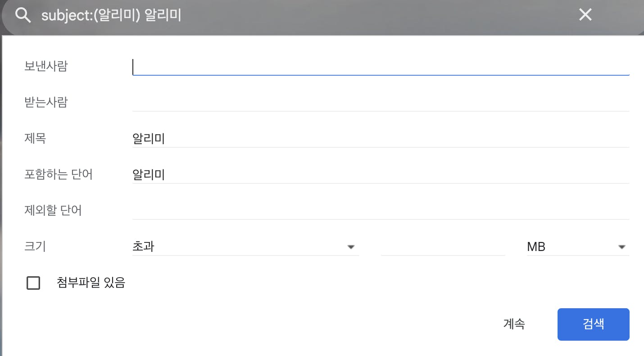Click the blue 검색 button

pyautogui.click(x=593, y=324)
